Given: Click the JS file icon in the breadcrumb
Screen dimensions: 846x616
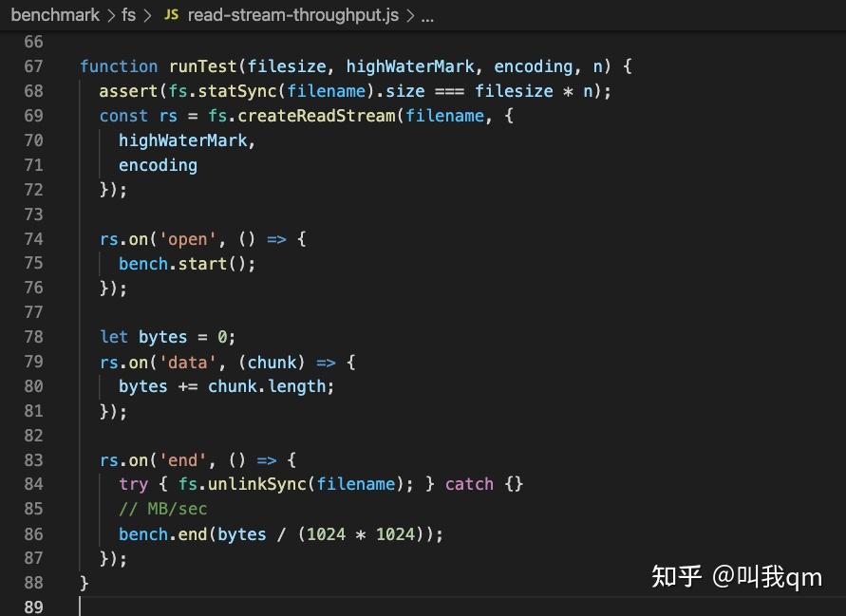Looking at the screenshot, I should 171,14.
